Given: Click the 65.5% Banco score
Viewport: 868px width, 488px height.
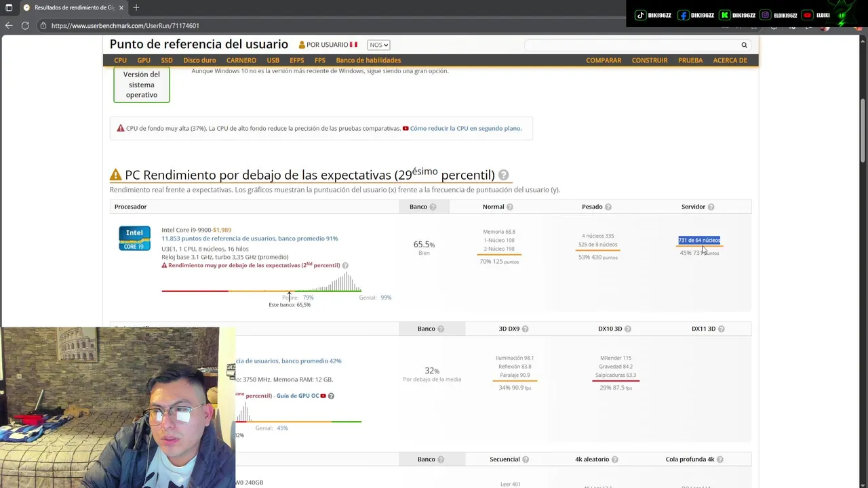Looking at the screenshot, I should coord(424,245).
